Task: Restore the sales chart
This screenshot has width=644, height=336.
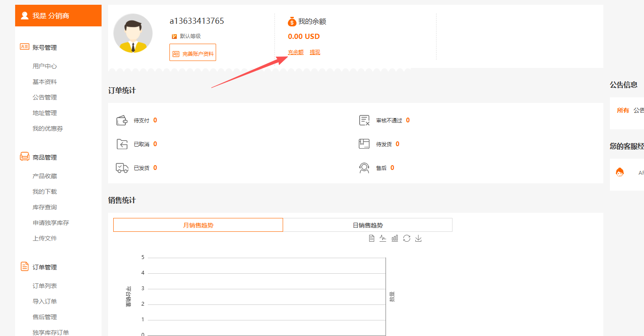Action: [x=406, y=238]
